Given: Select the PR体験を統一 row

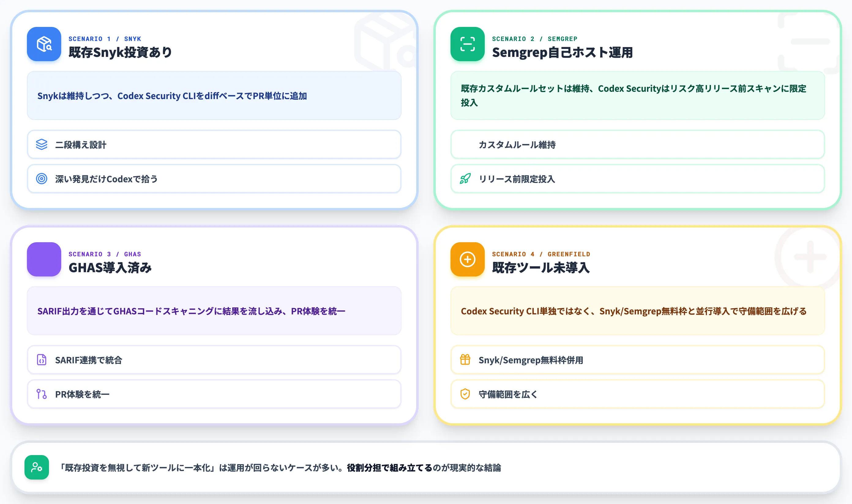Looking at the screenshot, I should (214, 394).
